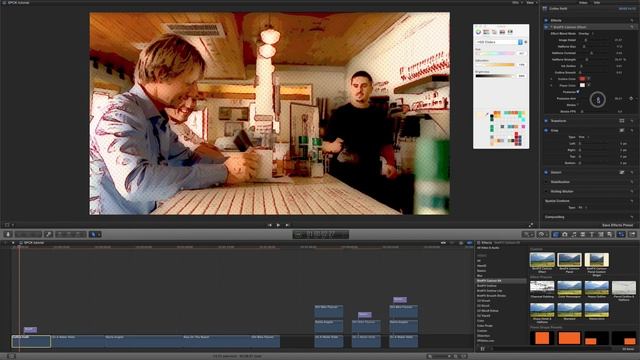Select the BrolFX Cartoon Panel effect thumbnail
Image resolution: width=640 pixels, height=360 pixels.
click(x=569, y=260)
